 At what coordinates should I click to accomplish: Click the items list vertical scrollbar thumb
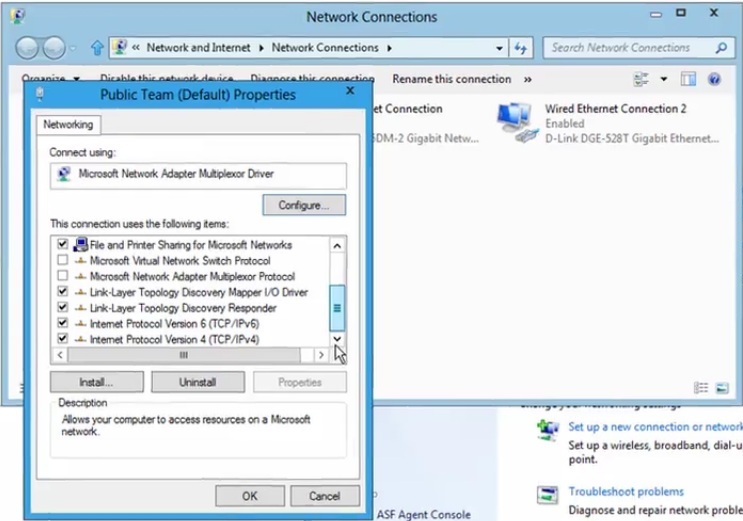tap(337, 308)
